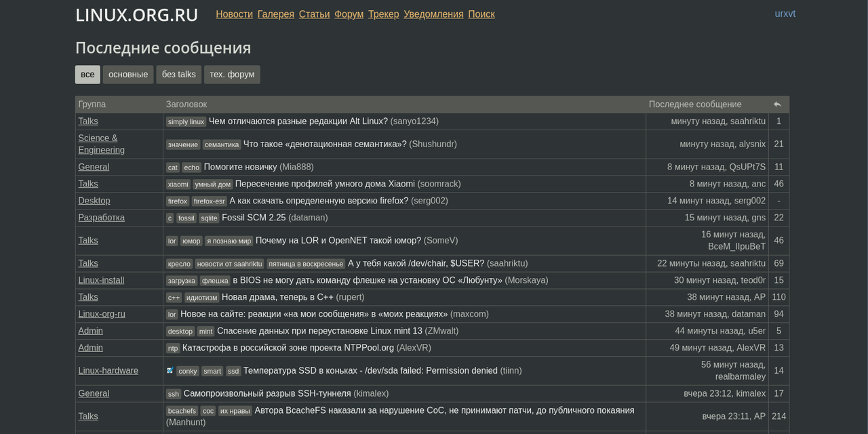
Task: Open the Разработка group link
Action: (x=102, y=218)
